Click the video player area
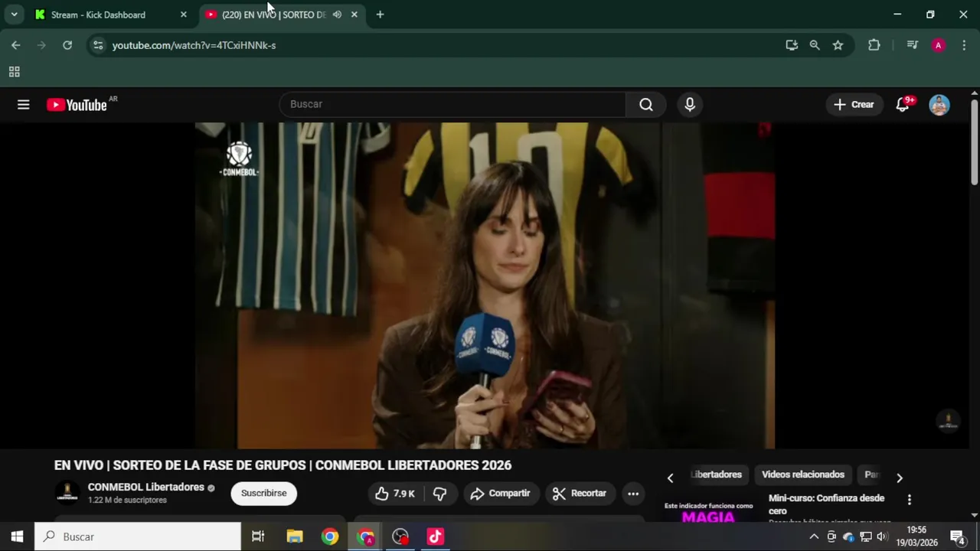The width and height of the screenshot is (980, 551). coord(484,285)
